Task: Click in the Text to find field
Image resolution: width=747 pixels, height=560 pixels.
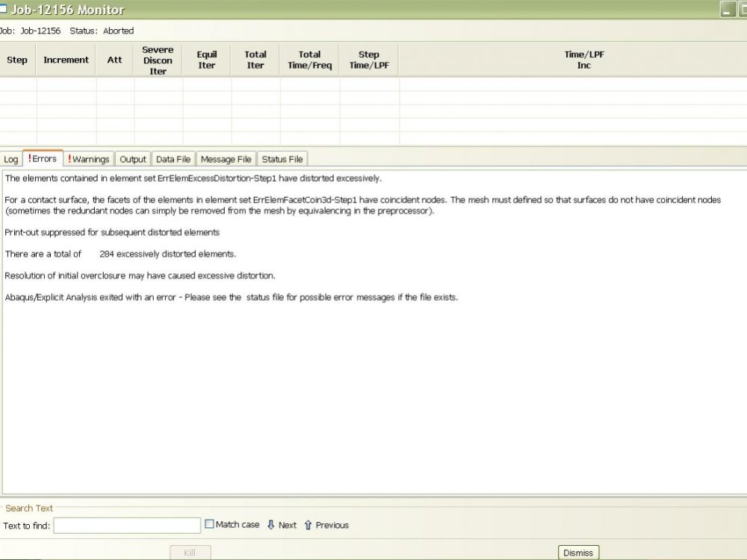Action: [x=127, y=526]
